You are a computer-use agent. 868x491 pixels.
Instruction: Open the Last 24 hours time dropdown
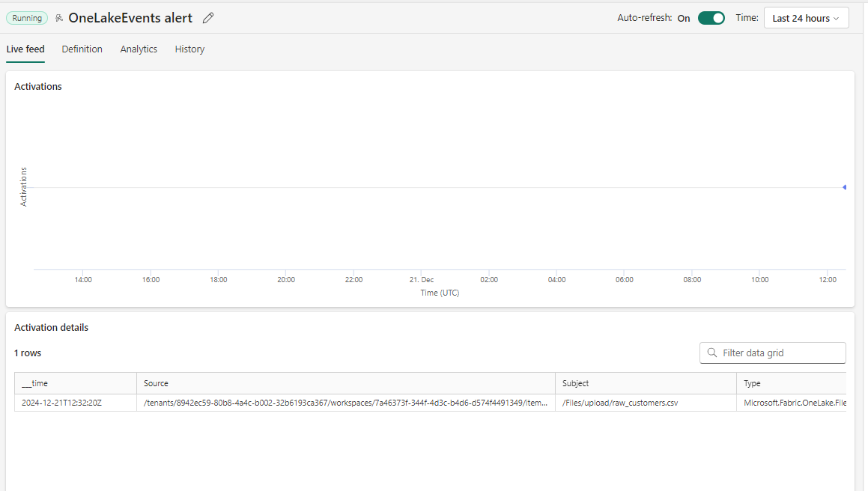806,18
